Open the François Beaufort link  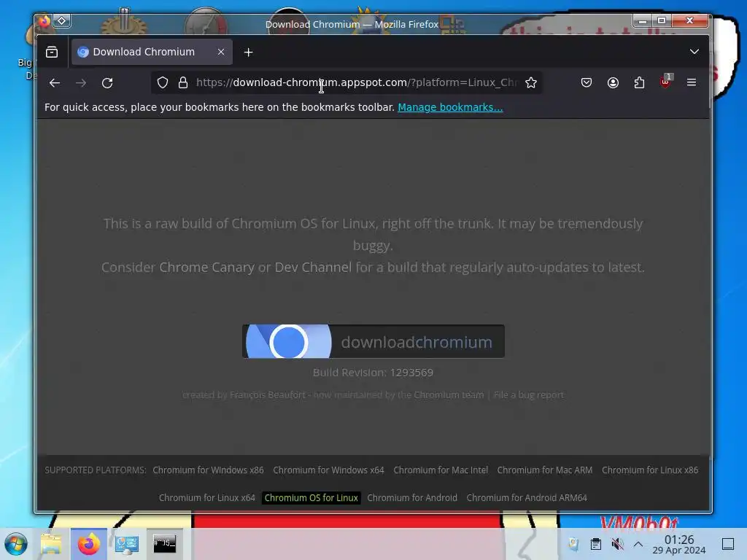click(268, 394)
